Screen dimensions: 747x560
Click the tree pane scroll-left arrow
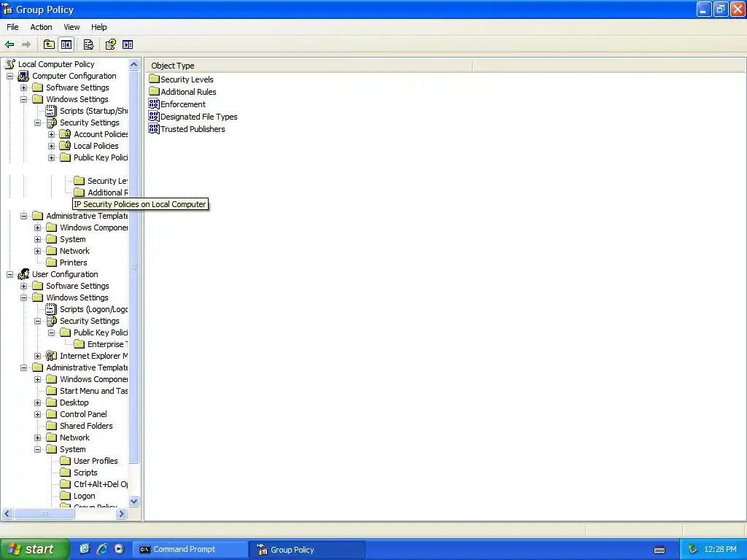7,514
